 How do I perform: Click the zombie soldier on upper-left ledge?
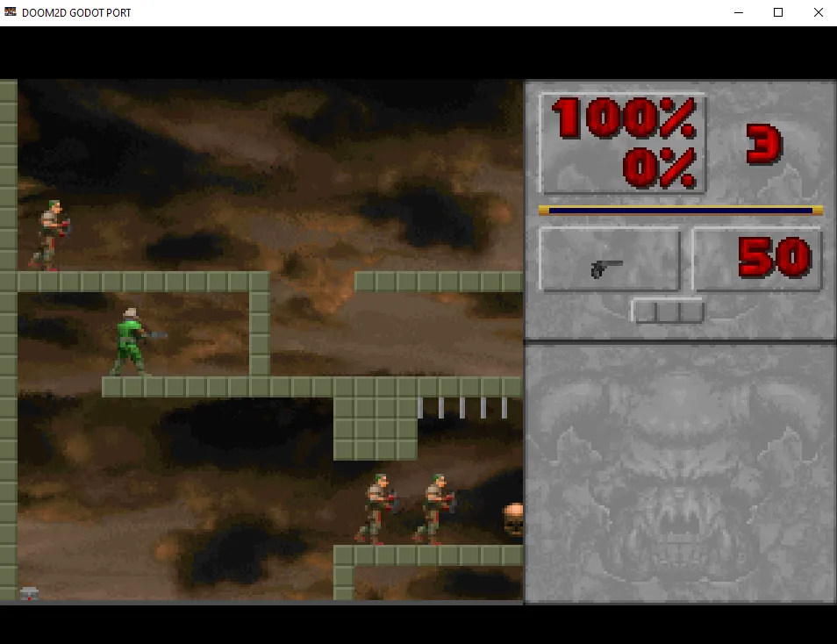click(50, 235)
